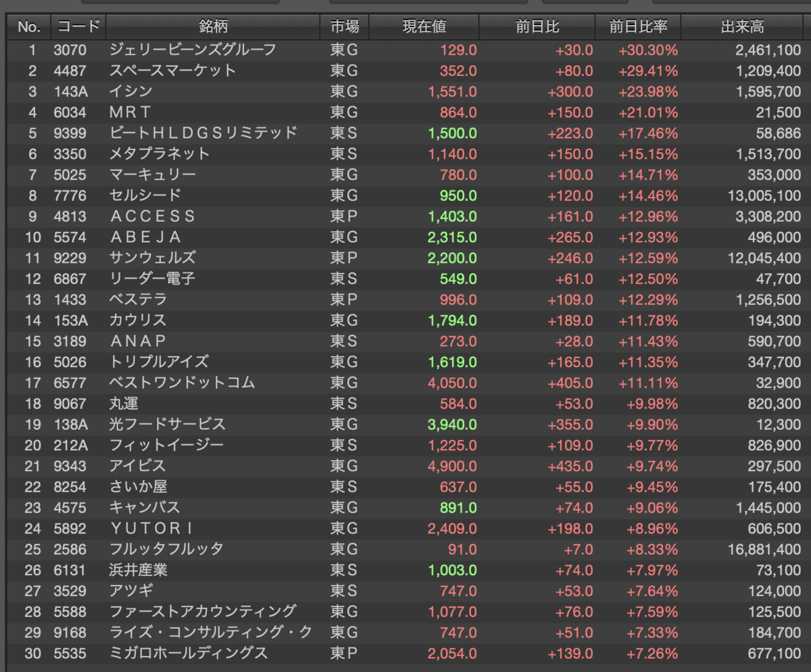Select the メタプラネット stock name

[x=159, y=154]
